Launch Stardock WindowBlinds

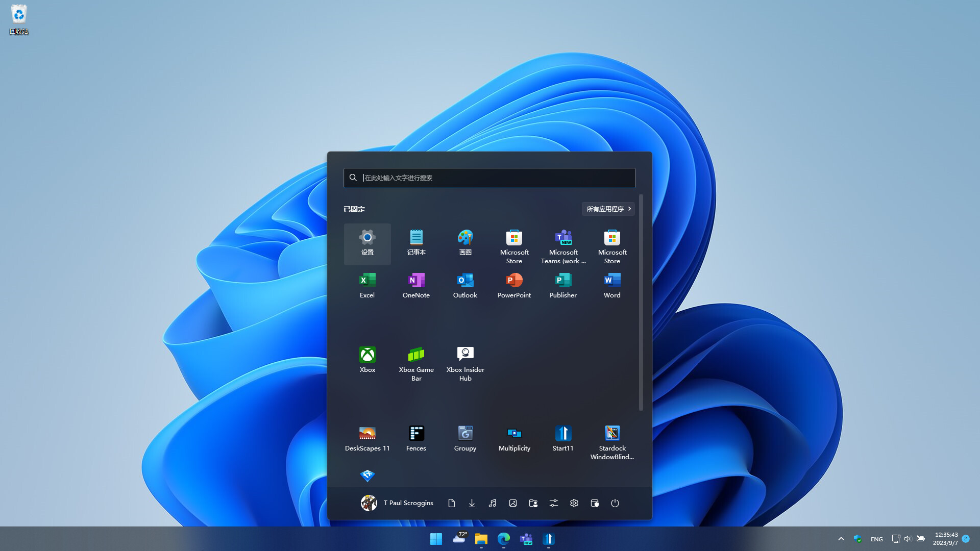click(612, 442)
